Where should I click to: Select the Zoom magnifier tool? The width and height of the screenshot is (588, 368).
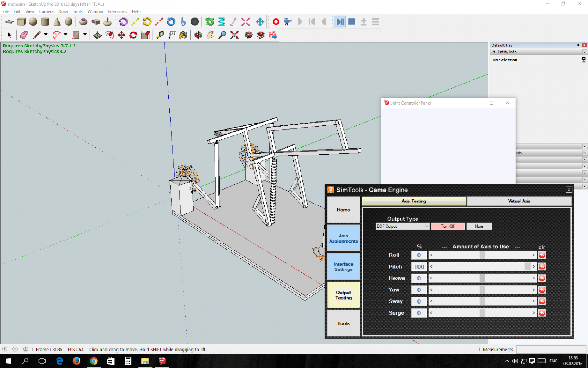click(222, 35)
